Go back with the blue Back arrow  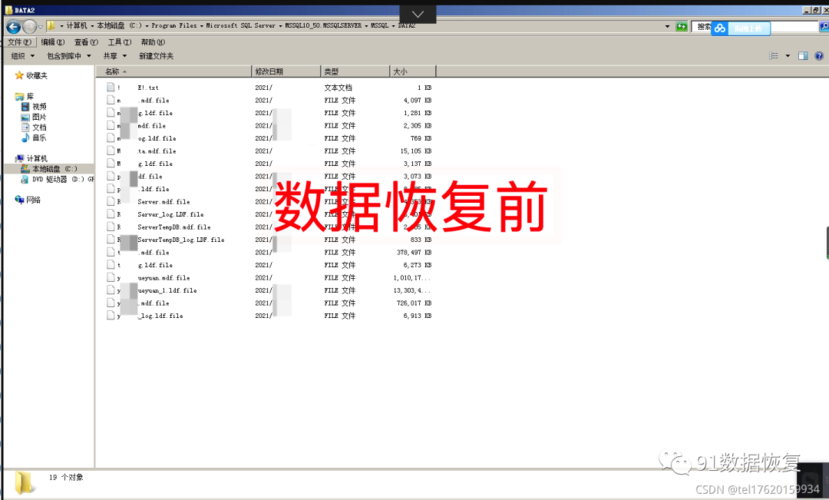point(14,26)
